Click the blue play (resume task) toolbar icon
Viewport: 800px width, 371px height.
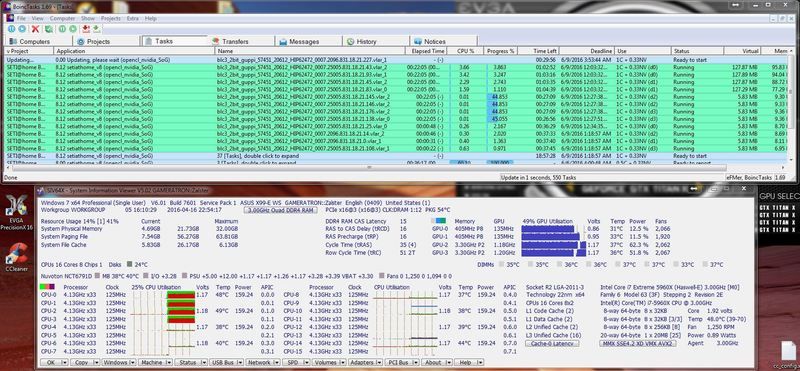click(22, 29)
